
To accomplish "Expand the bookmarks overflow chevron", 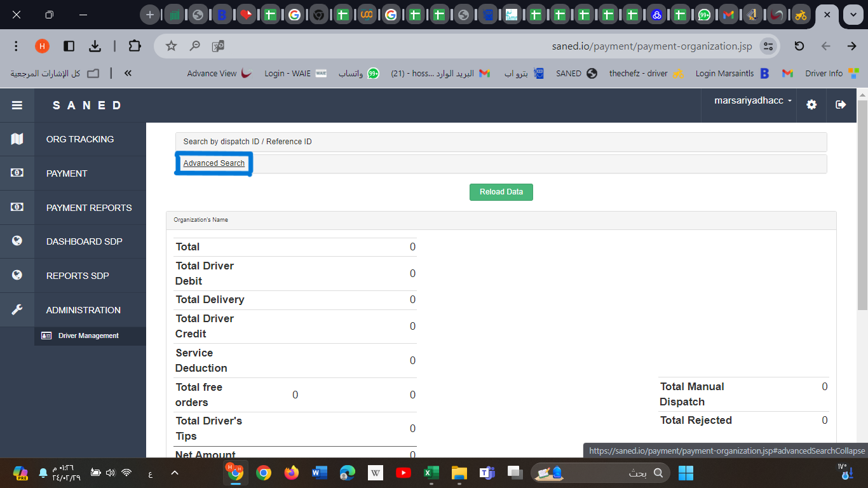I will point(128,73).
